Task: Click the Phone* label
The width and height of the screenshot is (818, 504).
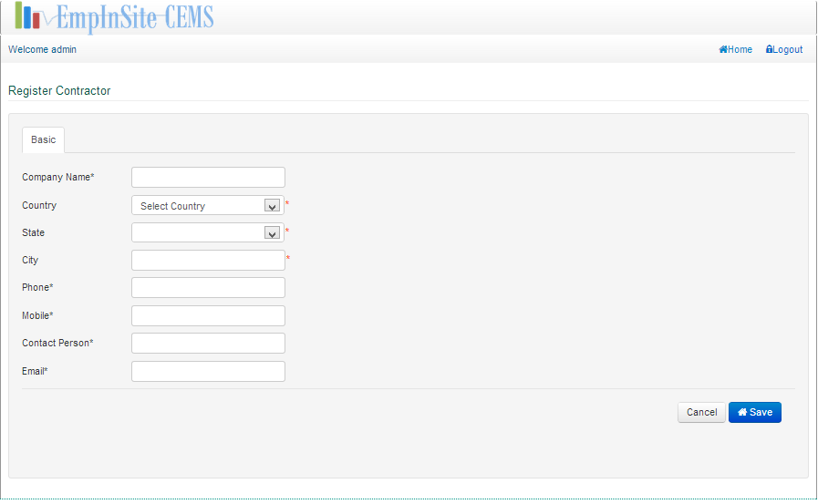Action: click(37, 287)
